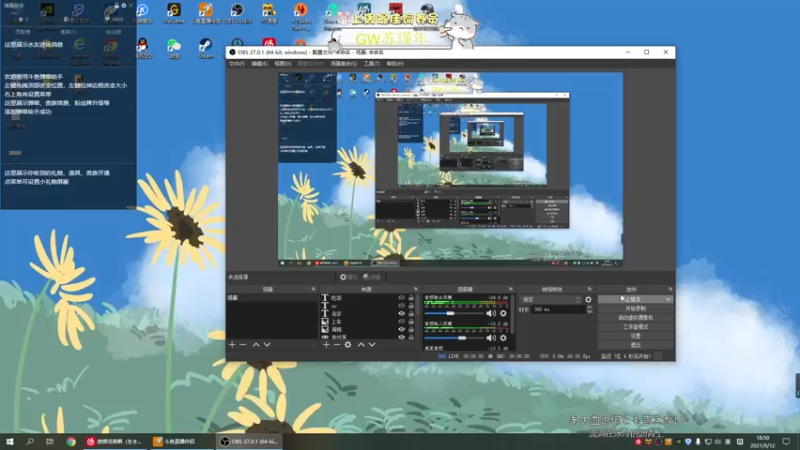Open 文件(F) menu in OBS
This screenshot has height=450, width=800.
[x=237, y=64]
